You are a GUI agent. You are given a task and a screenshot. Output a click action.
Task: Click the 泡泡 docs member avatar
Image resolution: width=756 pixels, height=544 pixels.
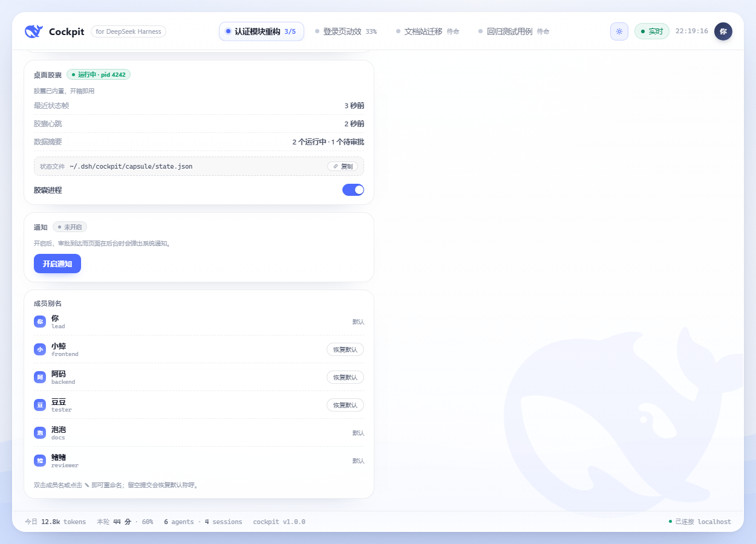(x=40, y=433)
